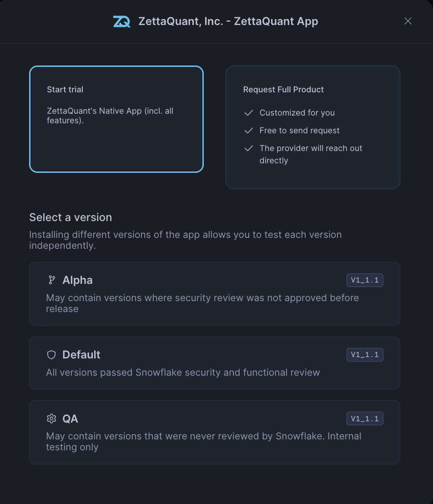Select the Start trial card
The image size is (433, 504).
point(116,119)
